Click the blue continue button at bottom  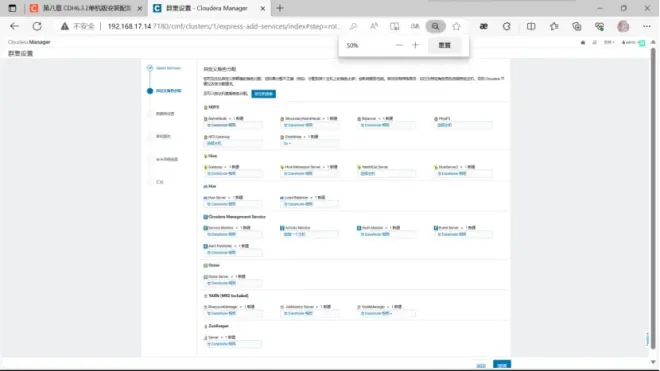point(502,365)
